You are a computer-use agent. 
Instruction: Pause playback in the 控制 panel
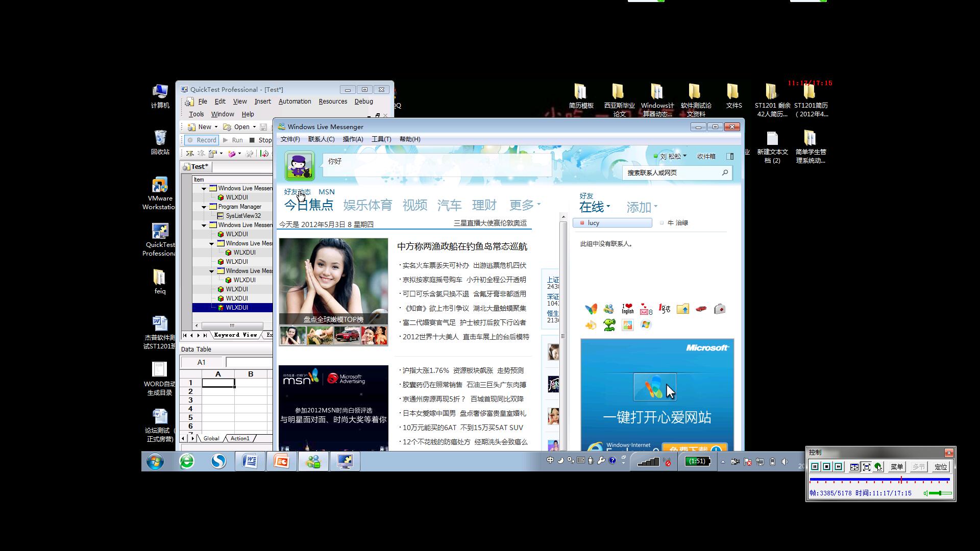coord(815,467)
